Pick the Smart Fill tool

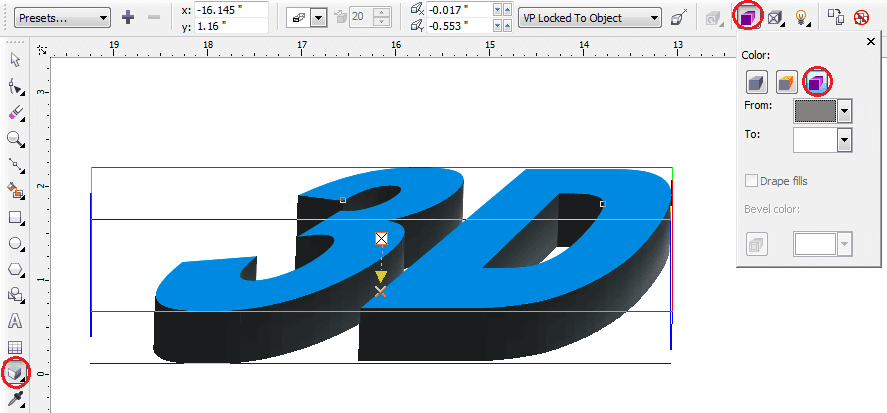click(15, 191)
